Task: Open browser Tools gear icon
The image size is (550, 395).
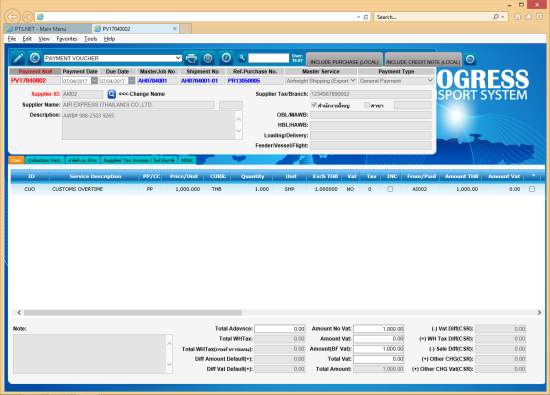Action: [x=539, y=16]
